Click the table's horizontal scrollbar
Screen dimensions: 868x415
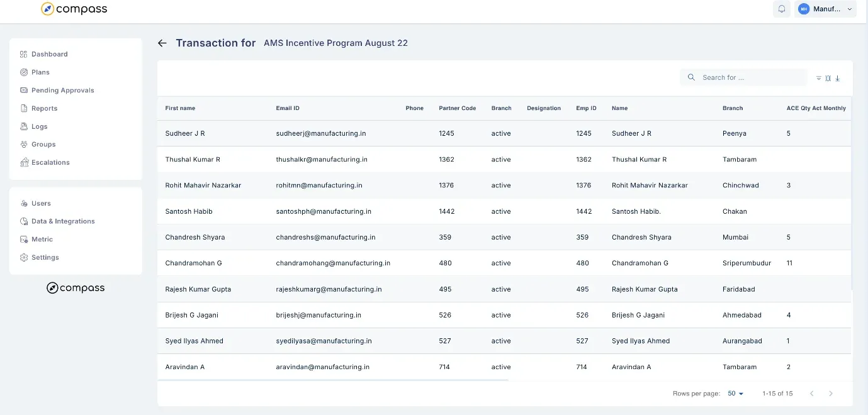click(333, 380)
